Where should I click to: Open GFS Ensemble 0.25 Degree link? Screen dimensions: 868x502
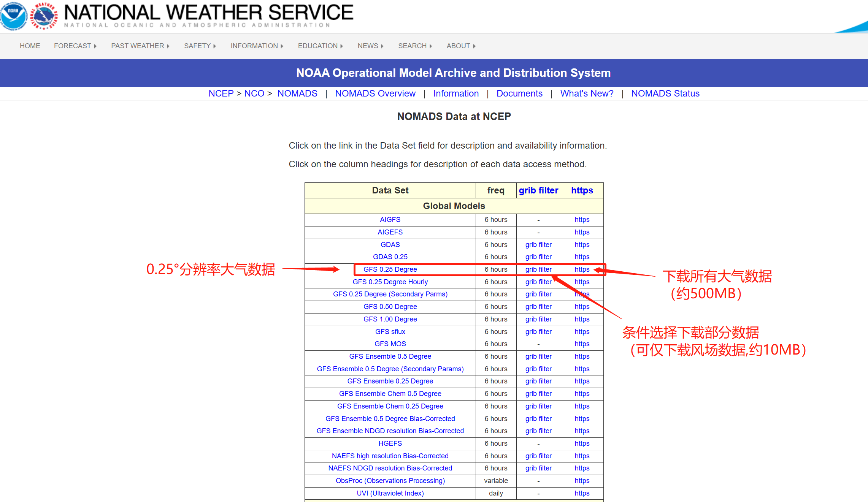click(390, 381)
